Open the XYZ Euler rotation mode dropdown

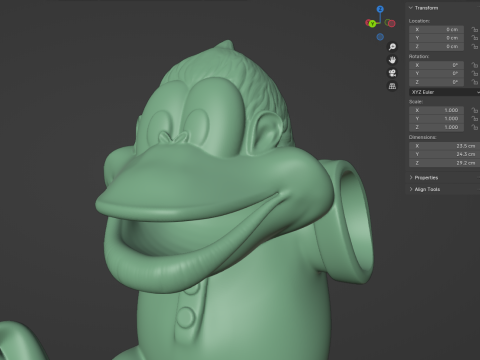click(444, 92)
